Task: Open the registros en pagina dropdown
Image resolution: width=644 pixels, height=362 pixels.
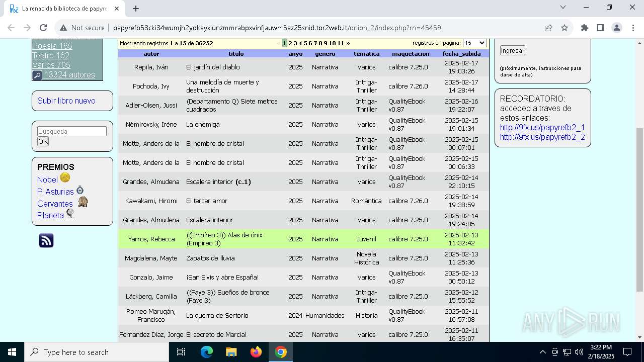Action: click(474, 43)
